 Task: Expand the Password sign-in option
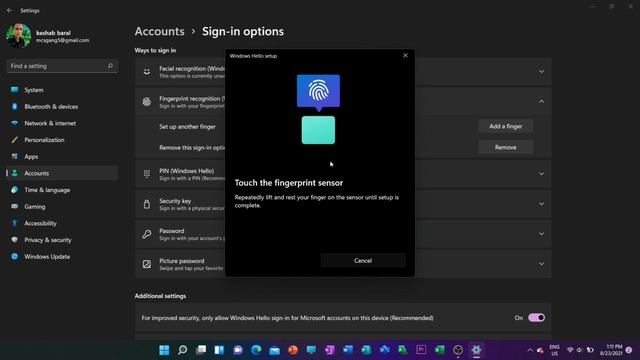(x=541, y=234)
